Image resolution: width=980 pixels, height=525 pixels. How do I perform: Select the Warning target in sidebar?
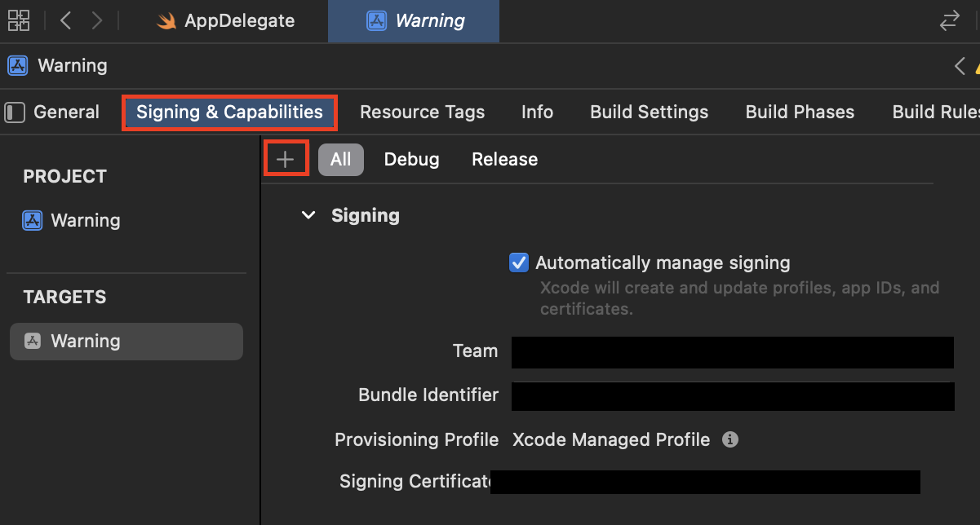126,342
